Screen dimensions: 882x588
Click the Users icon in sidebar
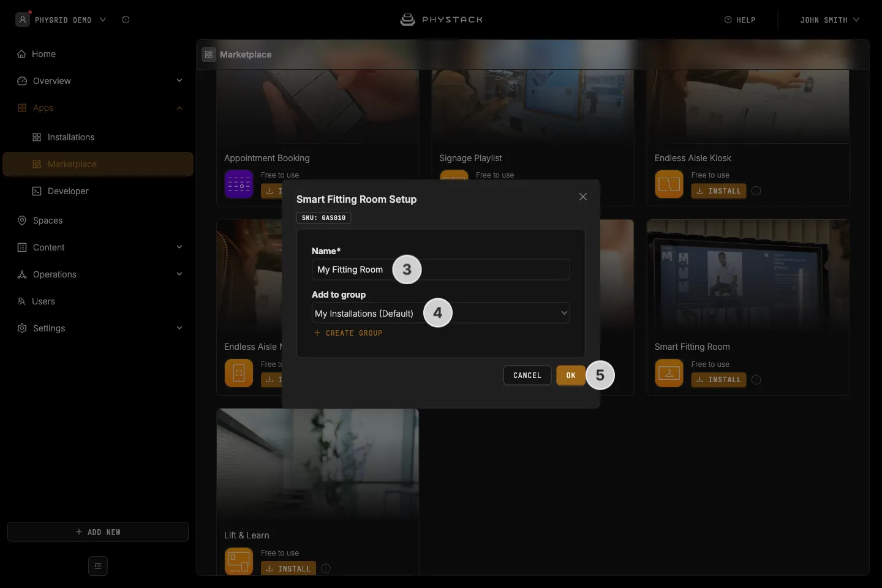(21, 301)
